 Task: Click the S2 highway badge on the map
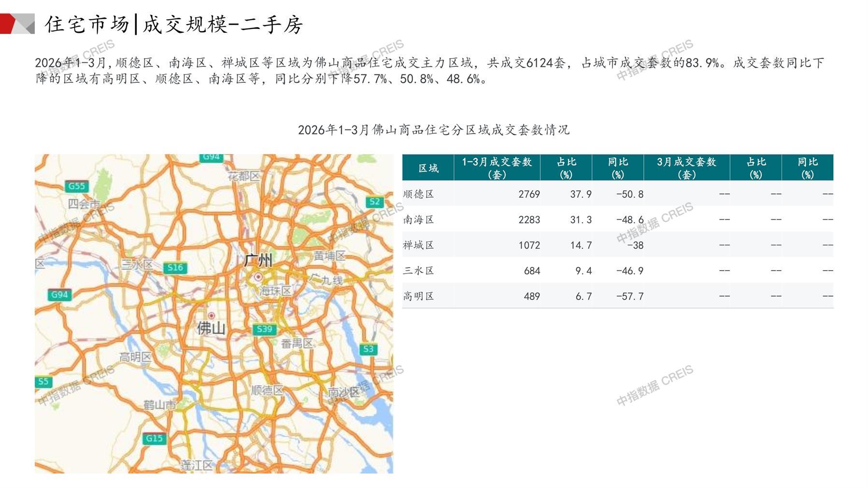(x=375, y=202)
